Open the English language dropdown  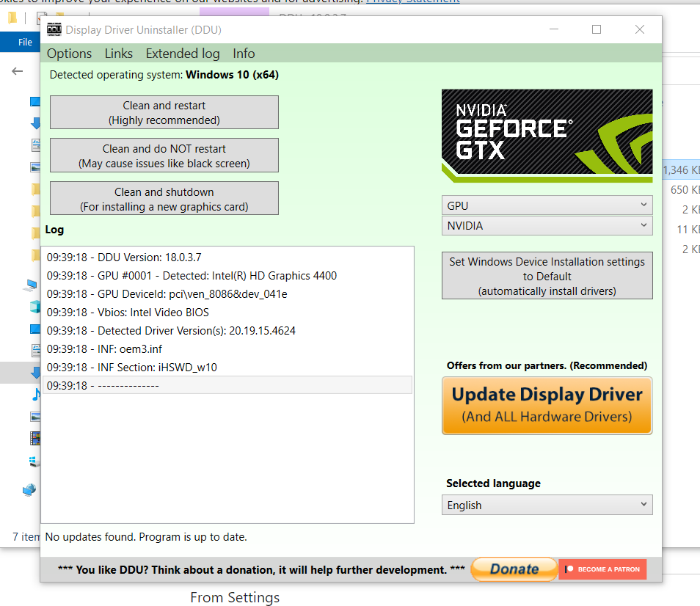click(547, 505)
